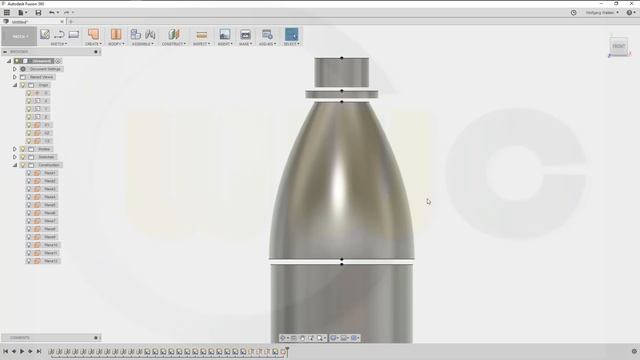The height and width of the screenshot is (360, 640).
Task: Click the Pan hand icon in navigation bar
Action: [x=302, y=338]
